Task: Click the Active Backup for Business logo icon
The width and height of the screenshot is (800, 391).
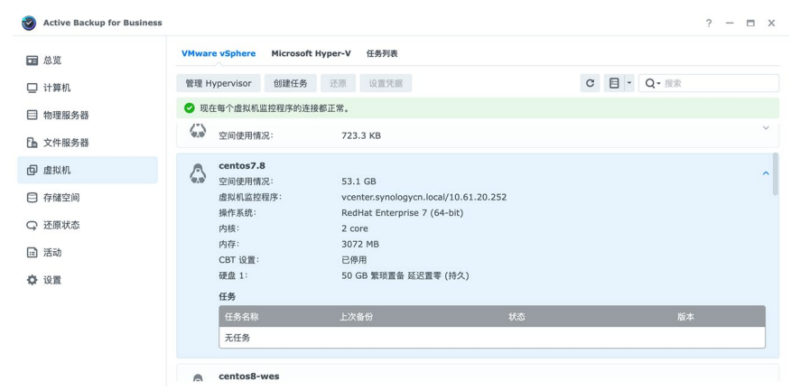Action: point(29,23)
